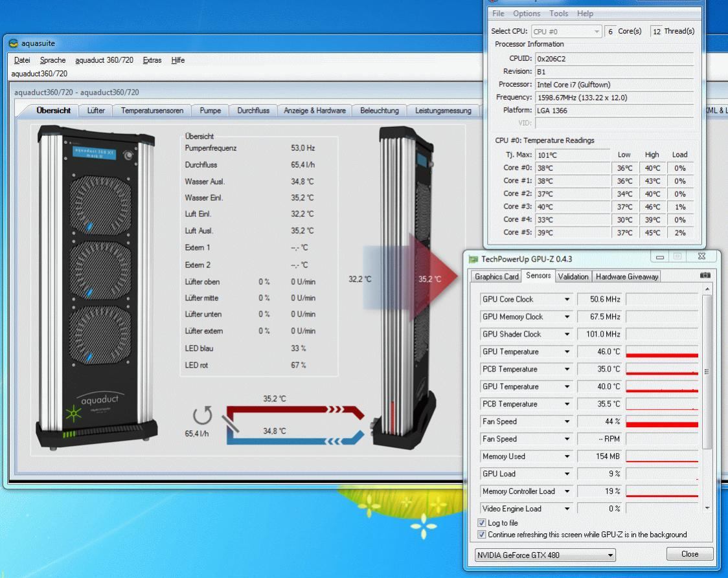Switch to the Temperatursensoren tab
The height and width of the screenshot is (578, 728).
coord(152,111)
